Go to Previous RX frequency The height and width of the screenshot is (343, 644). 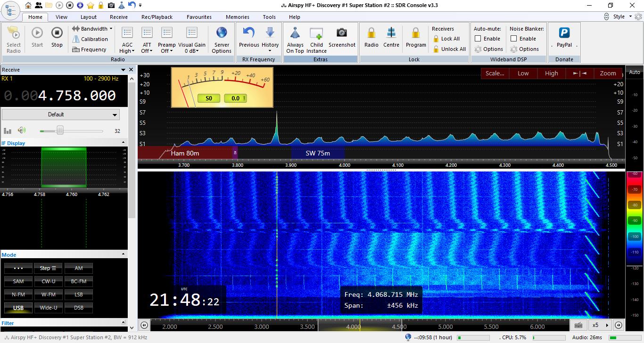pos(248,33)
